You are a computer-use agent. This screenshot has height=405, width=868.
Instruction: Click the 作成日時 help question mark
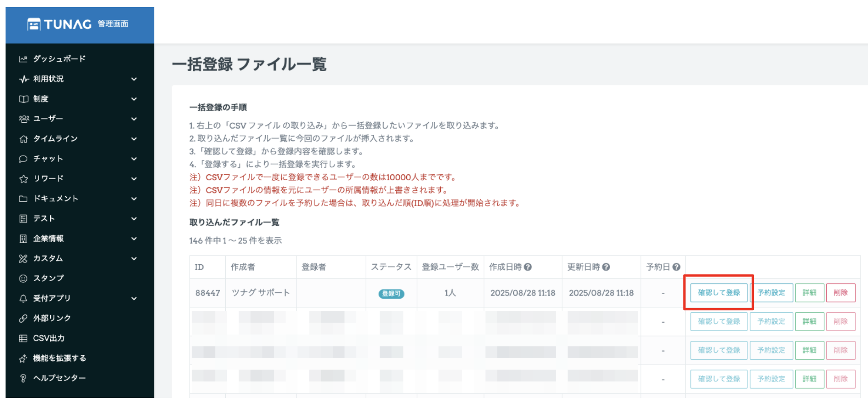527,267
